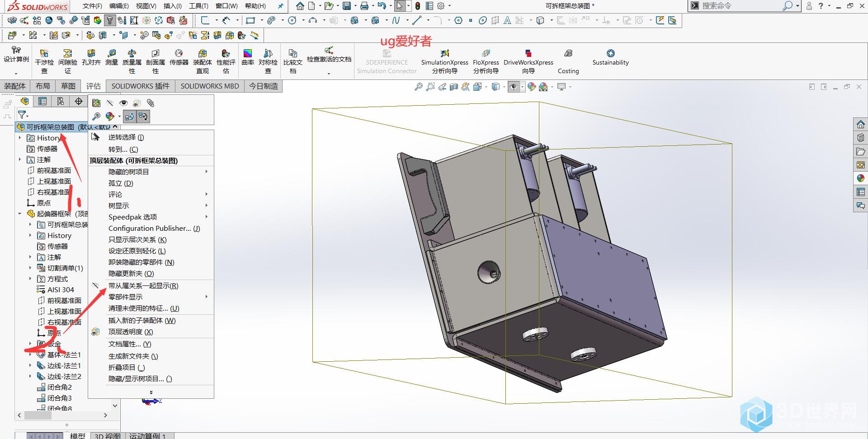Open the 运动算例 1 bottom tab
Viewport: 868px width, 439px height.
coord(147,435)
